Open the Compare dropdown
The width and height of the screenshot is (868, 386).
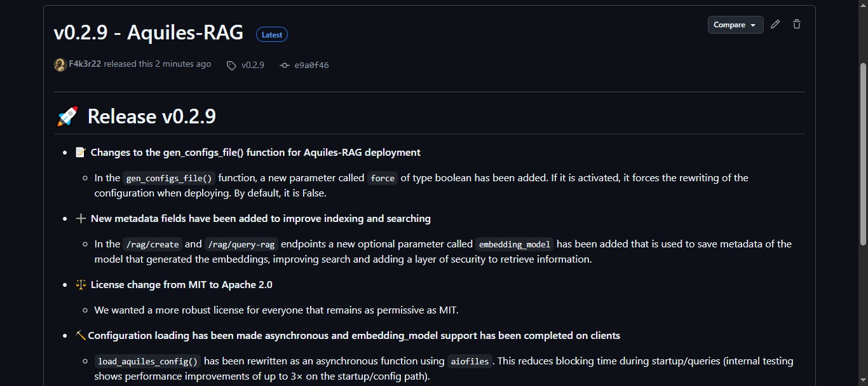(735, 25)
